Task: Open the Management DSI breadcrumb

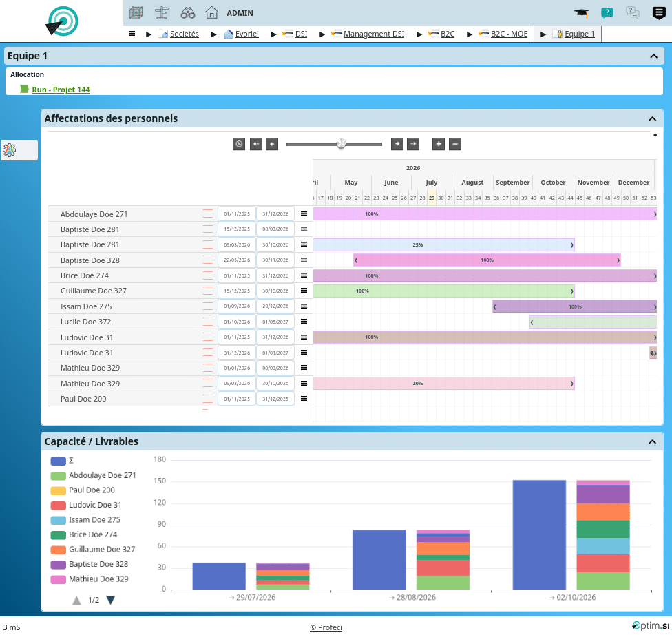Action: coord(373,34)
